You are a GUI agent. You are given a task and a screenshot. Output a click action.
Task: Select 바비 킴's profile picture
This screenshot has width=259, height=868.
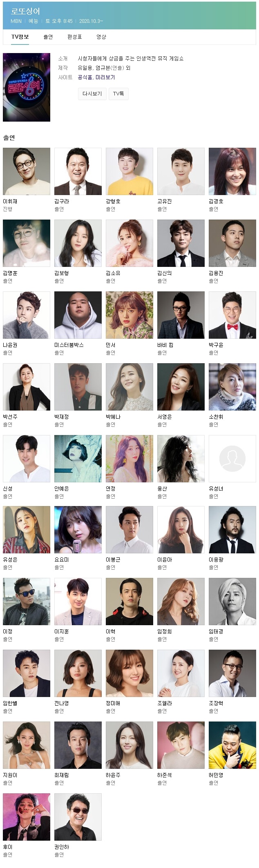point(181,315)
